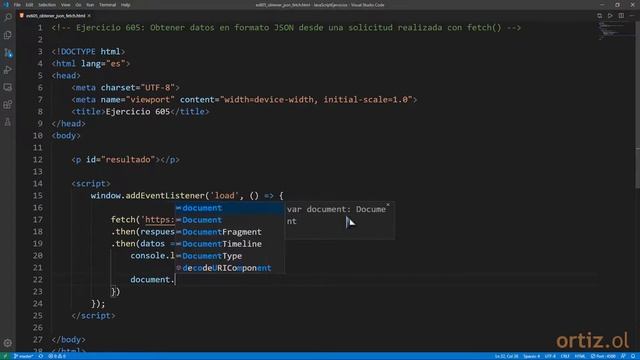Choose 'DocumentFragment' suggestion
This screenshot has width=640, height=360.
click(x=229, y=232)
